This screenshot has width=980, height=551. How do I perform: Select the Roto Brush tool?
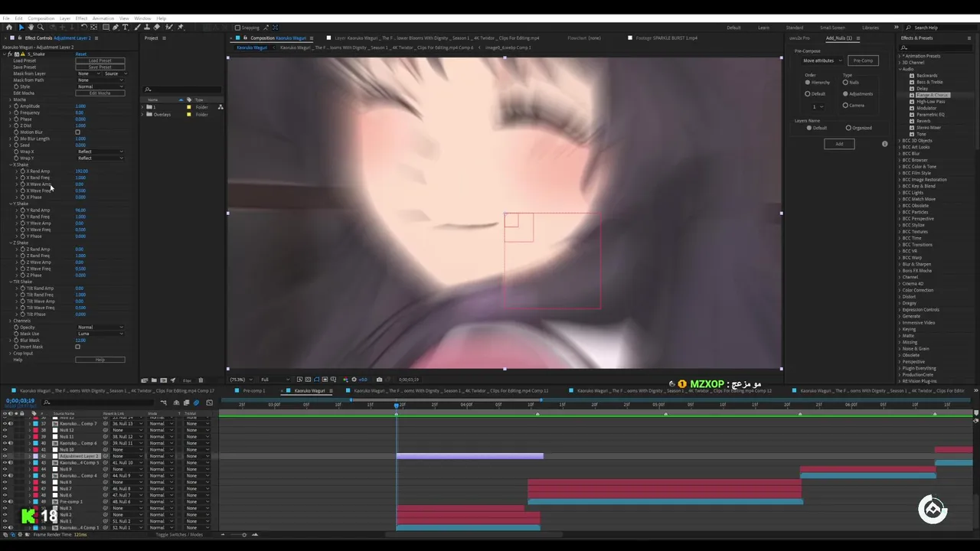pos(168,27)
